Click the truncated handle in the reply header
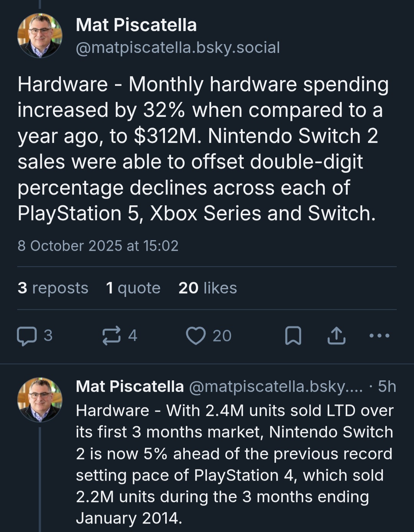Viewport: 414px width, 532px height. [275, 386]
